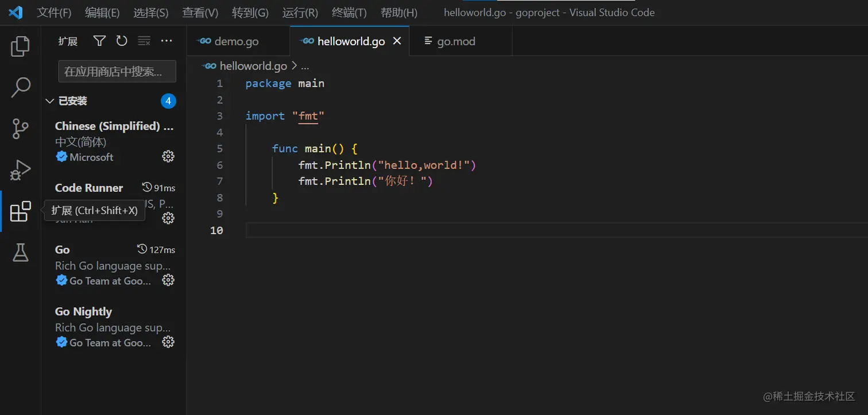868x415 pixels.
Task: Open the extensions panel more actions menu
Action: click(166, 41)
